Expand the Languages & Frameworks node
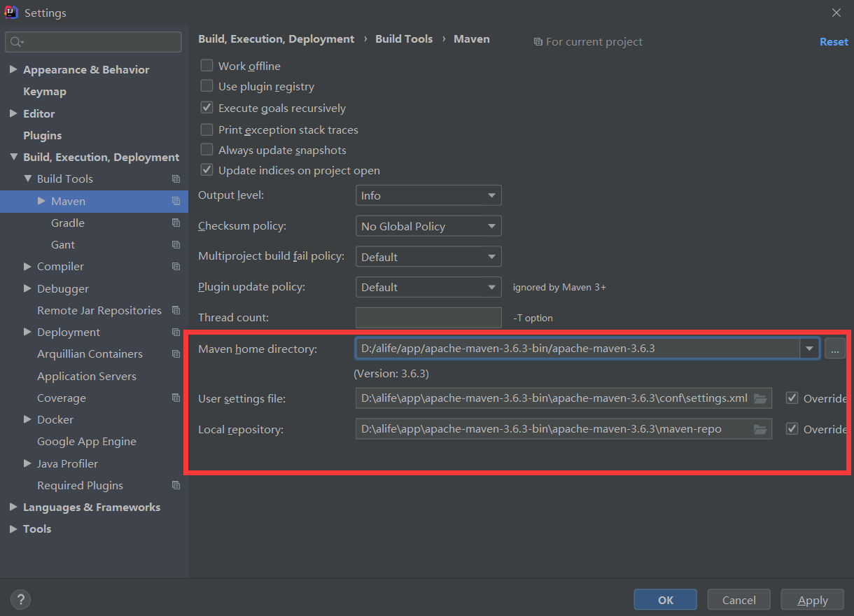The height and width of the screenshot is (616, 854). pyautogui.click(x=13, y=507)
